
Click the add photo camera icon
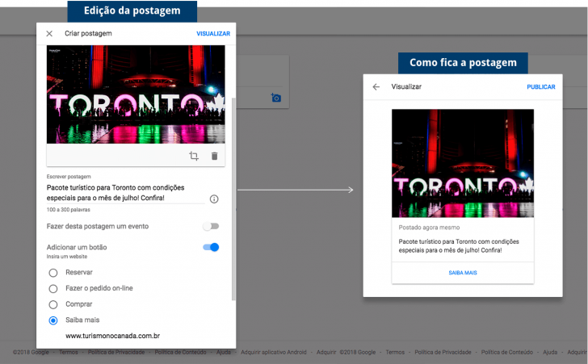[276, 98]
